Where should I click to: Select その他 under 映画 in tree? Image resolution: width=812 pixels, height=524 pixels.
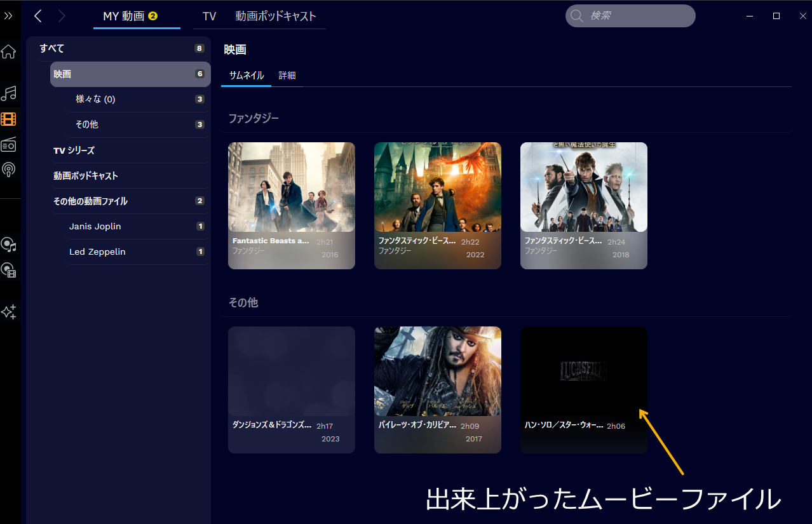138,125
